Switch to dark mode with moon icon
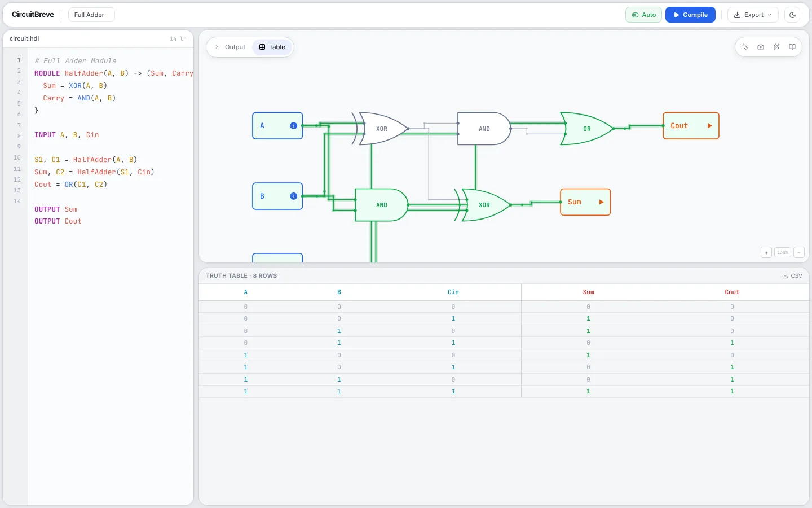This screenshot has width=812, height=508. 793,15
